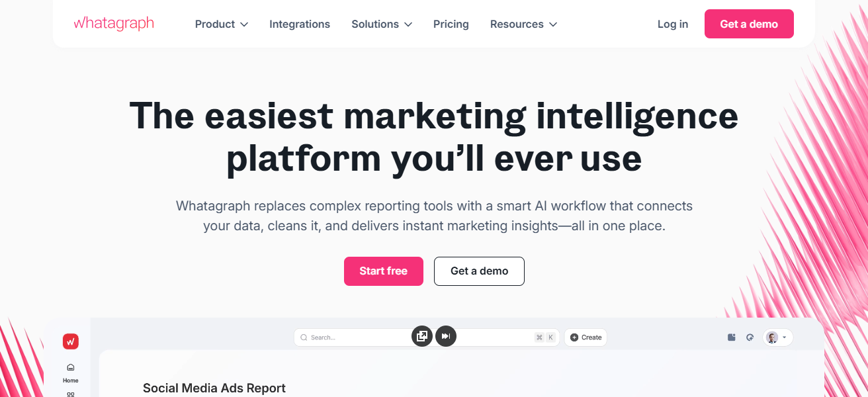
Task: Click the pink Get a demo header button
Action: click(x=749, y=24)
